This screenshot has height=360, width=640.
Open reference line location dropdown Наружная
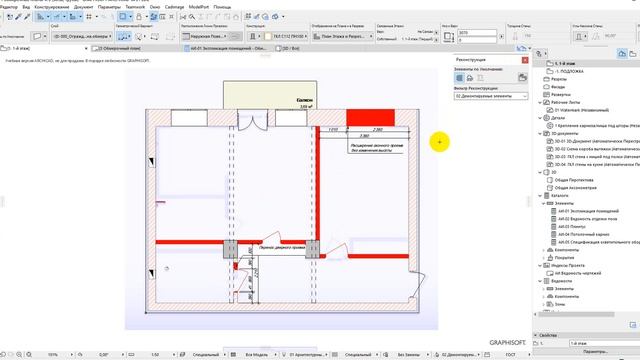(x=205, y=36)
